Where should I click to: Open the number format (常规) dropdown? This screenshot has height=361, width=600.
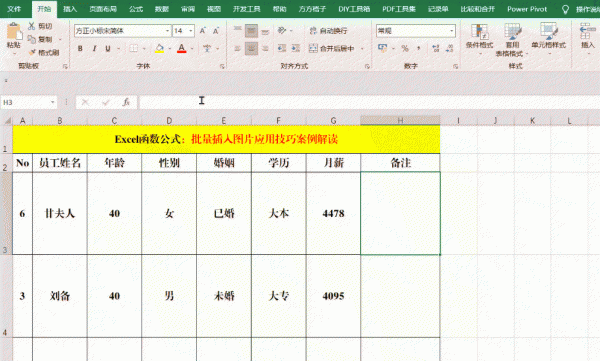(452, 31)
